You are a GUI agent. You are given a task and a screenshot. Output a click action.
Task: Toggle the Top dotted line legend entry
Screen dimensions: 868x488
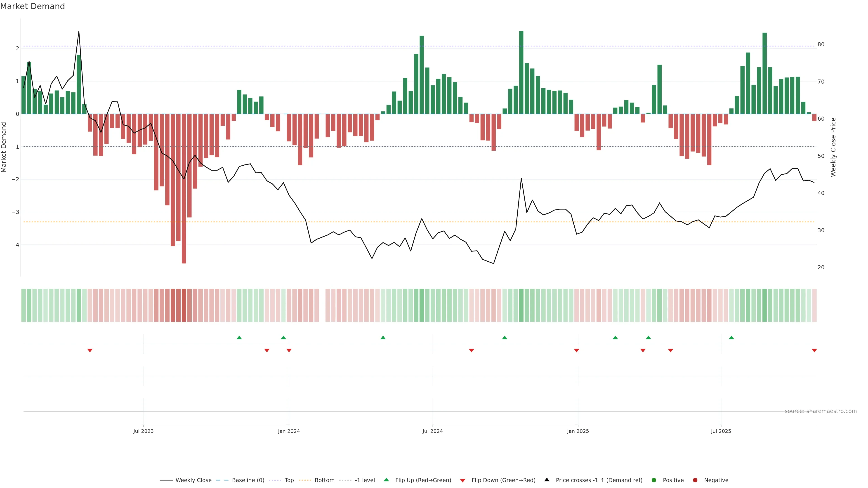pos(289,480)
